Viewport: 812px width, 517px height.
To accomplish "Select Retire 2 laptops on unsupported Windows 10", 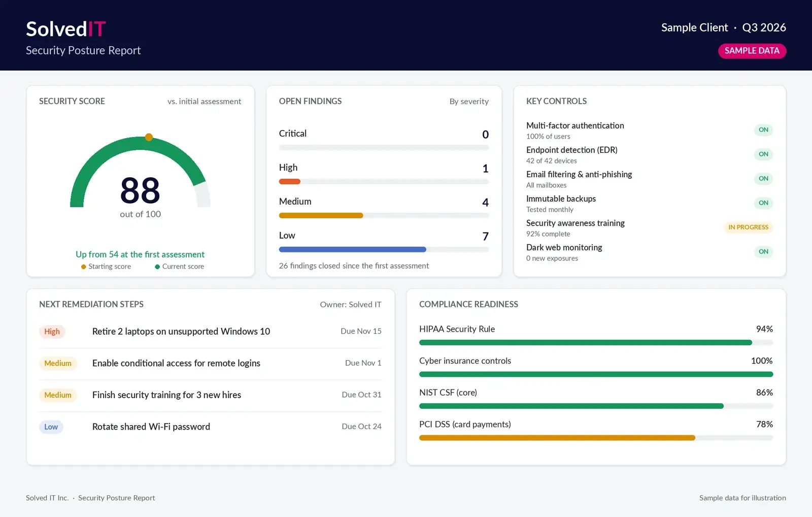I will 181,332.
